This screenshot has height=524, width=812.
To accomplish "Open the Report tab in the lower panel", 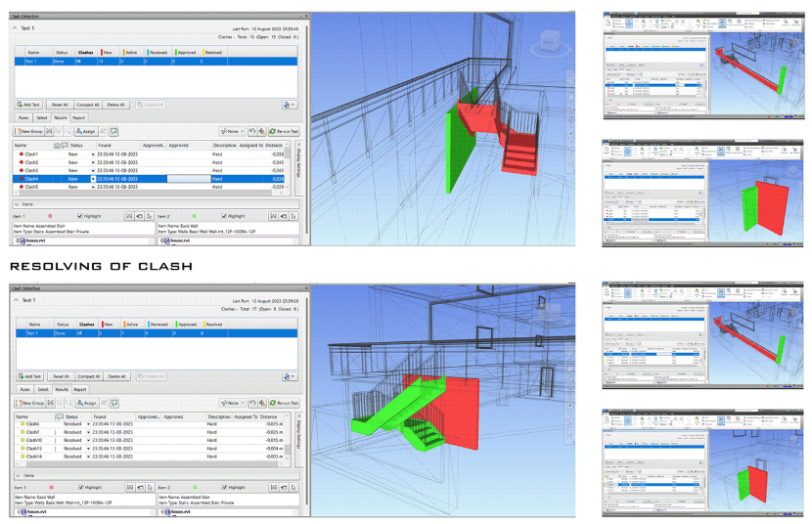I will [78, 388].
